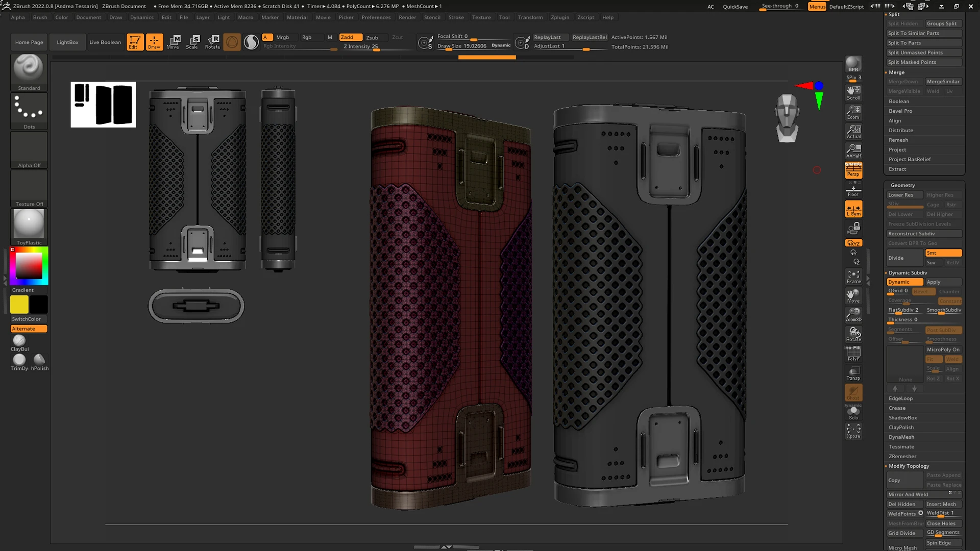This screenshot has height=551, width=980.
Task: Click the Rotate view icon in right shelf
Action: (853, 335)
